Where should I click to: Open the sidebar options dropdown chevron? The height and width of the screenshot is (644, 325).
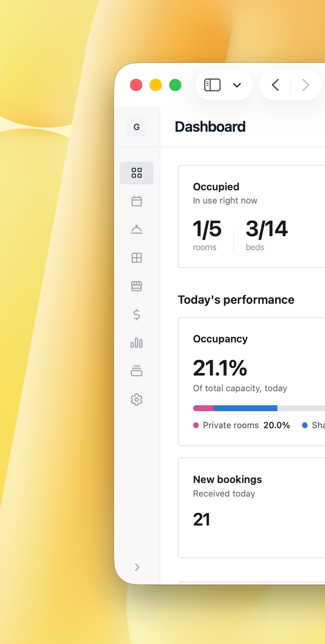pos(237,85)
